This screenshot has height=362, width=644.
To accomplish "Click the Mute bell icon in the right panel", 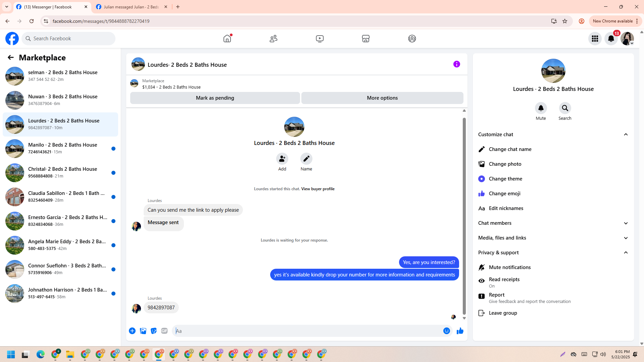I will (541, 108).
